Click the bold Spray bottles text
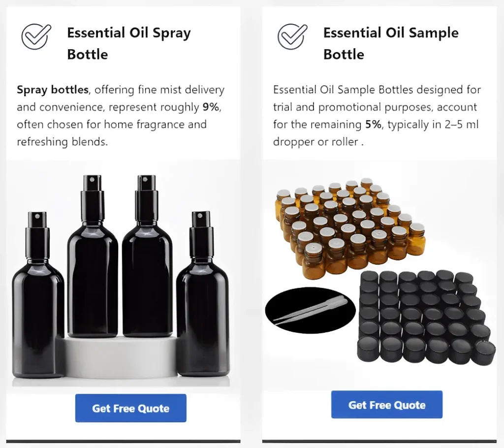The height and width of the screenshot is (448, 504). [x=53, y=90]
